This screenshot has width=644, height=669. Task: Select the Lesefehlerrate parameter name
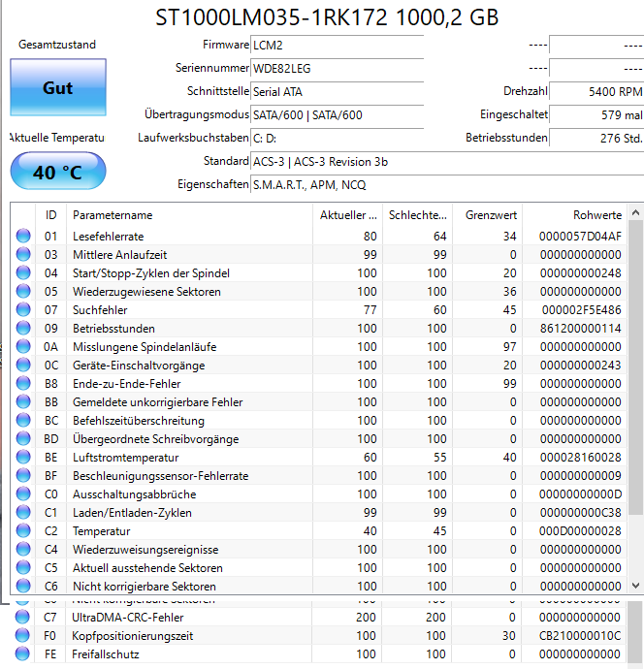[x=108, y=237]
